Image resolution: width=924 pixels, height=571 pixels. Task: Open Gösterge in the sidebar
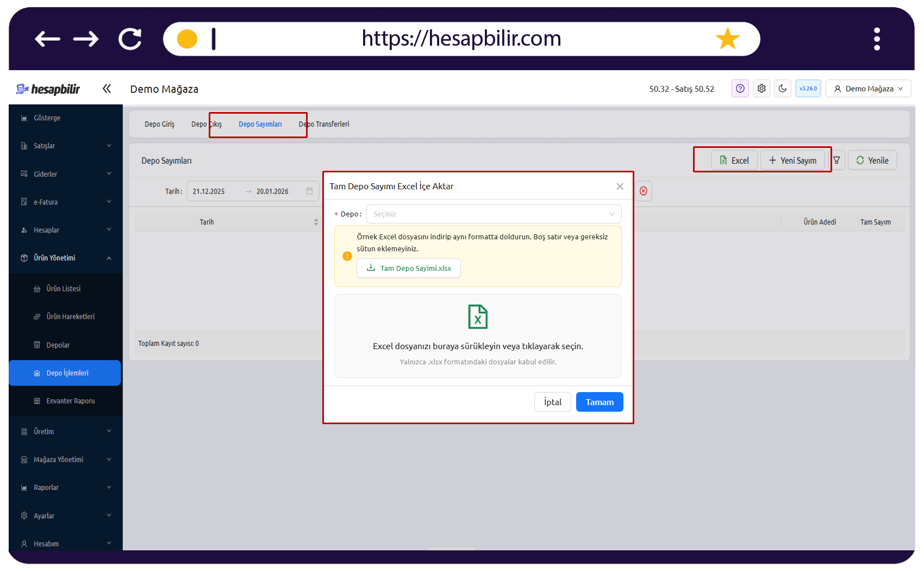[65, 118]
